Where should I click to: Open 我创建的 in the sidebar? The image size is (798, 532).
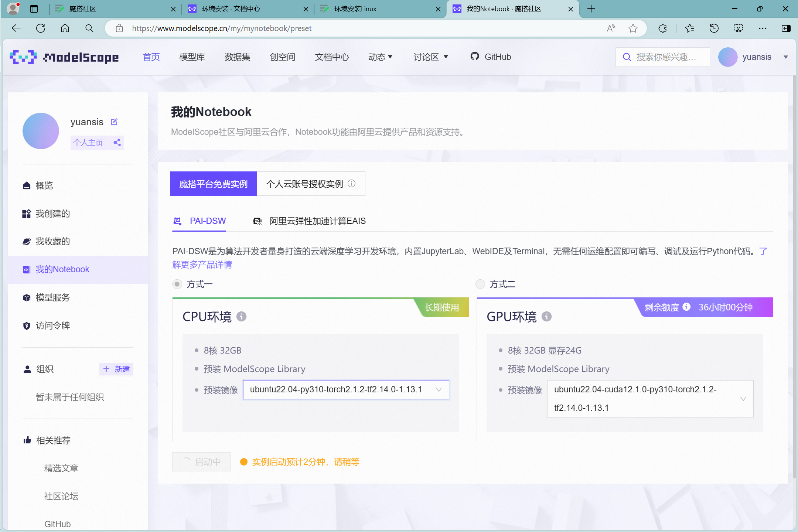pyautogui.click(x=78, y=214)
